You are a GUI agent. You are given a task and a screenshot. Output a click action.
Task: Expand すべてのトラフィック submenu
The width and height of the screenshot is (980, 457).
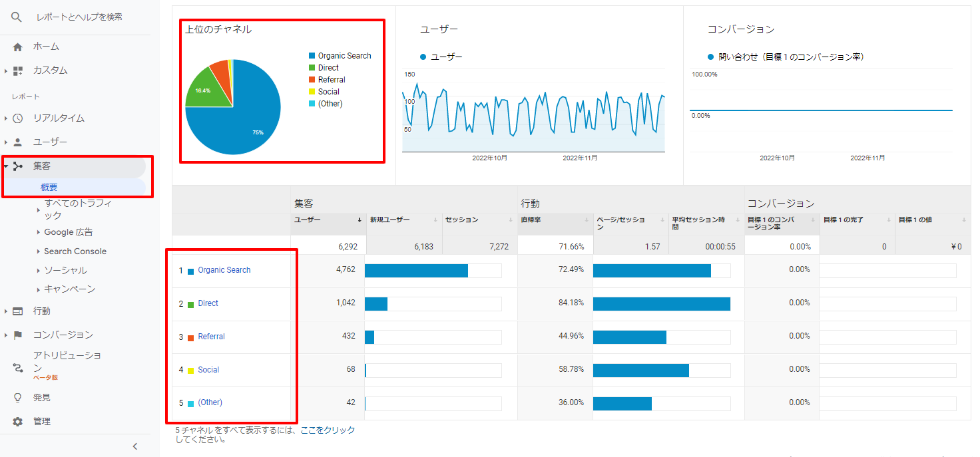point(39,210)
